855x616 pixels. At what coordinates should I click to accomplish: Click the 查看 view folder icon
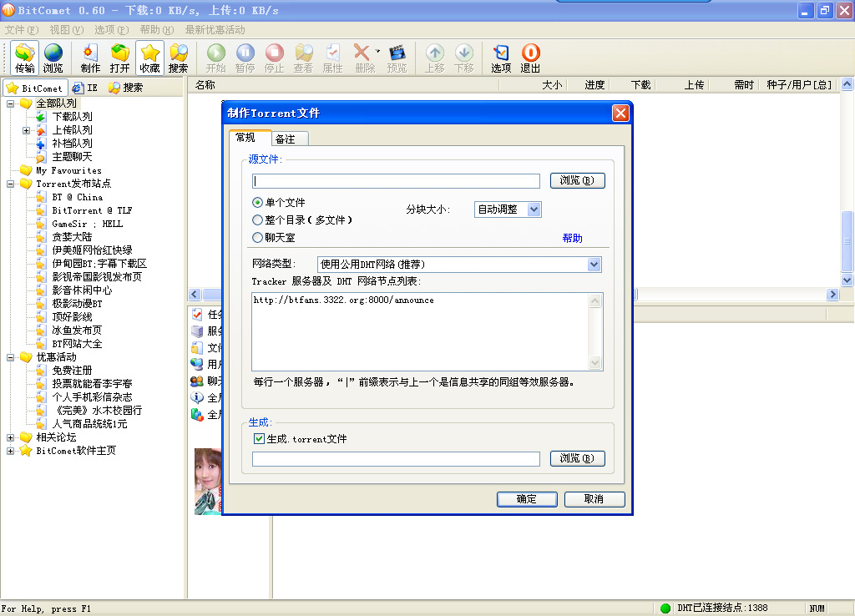click(x=304, y=58)
